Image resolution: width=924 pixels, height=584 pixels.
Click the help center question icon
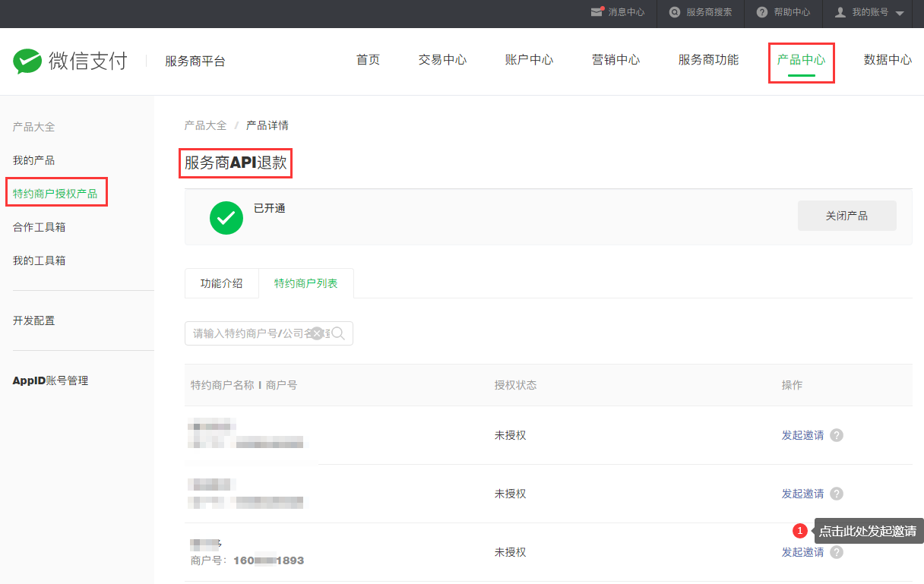762,12
